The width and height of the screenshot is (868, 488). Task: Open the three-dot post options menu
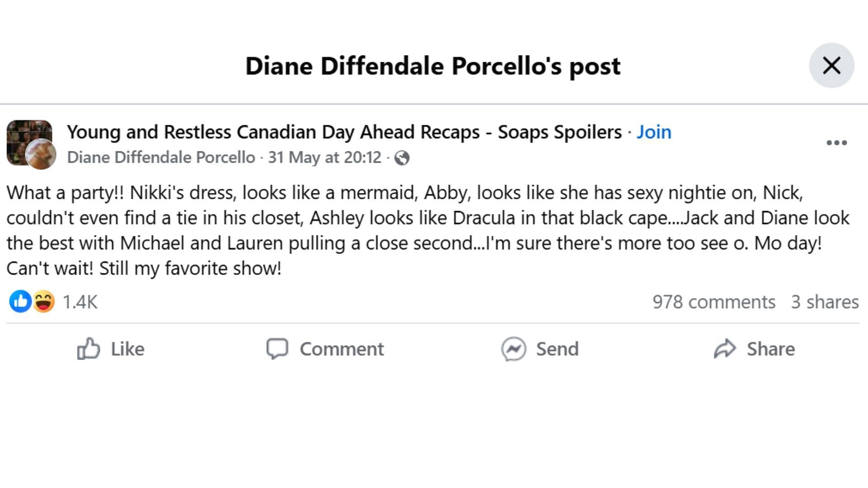pyautogui.click(x=836, y=143)
